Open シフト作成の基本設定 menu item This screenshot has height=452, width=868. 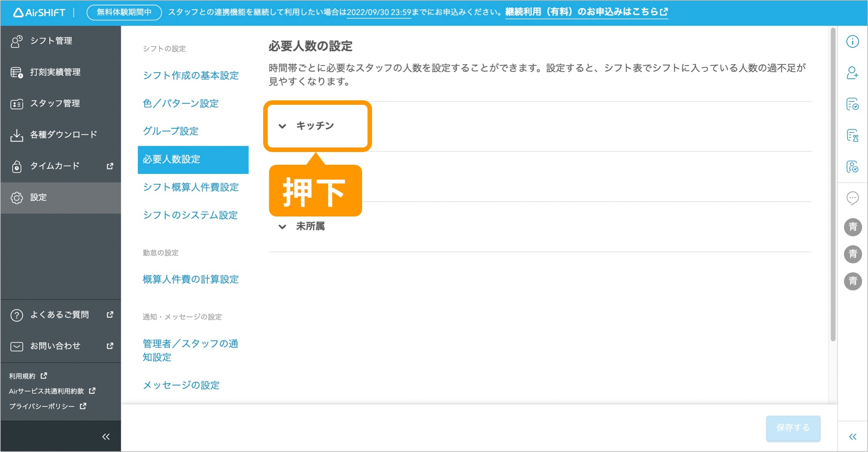point(191,75)
